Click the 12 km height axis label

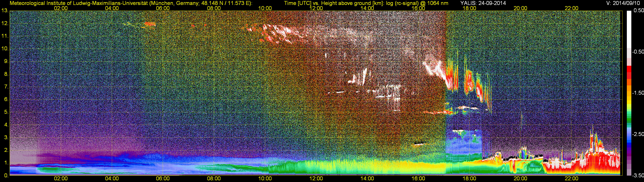pyautogui.click(x=5, y=23)
